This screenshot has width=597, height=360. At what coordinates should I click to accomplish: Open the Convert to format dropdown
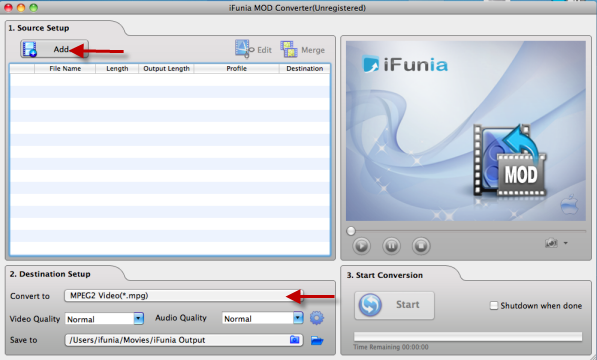click(x=184, y=296)
